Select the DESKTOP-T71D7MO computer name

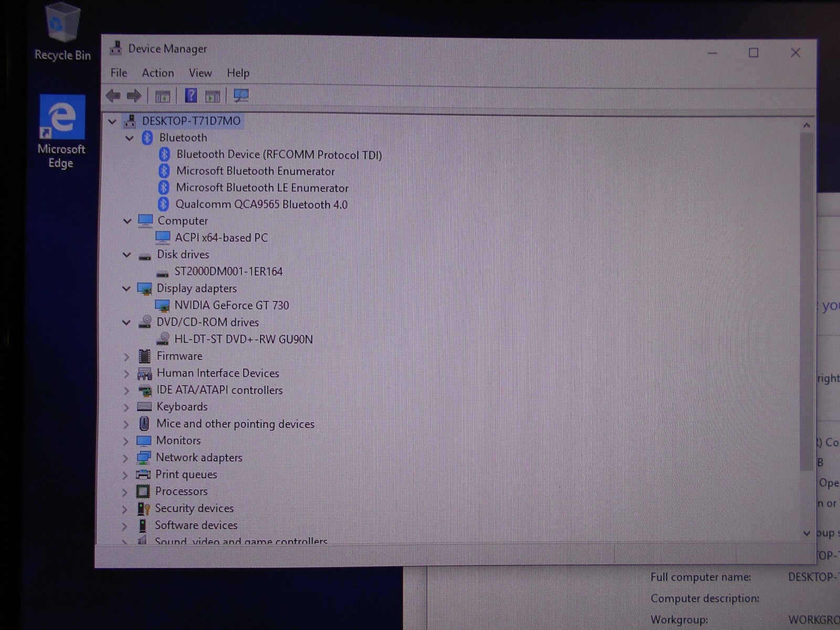191,121
